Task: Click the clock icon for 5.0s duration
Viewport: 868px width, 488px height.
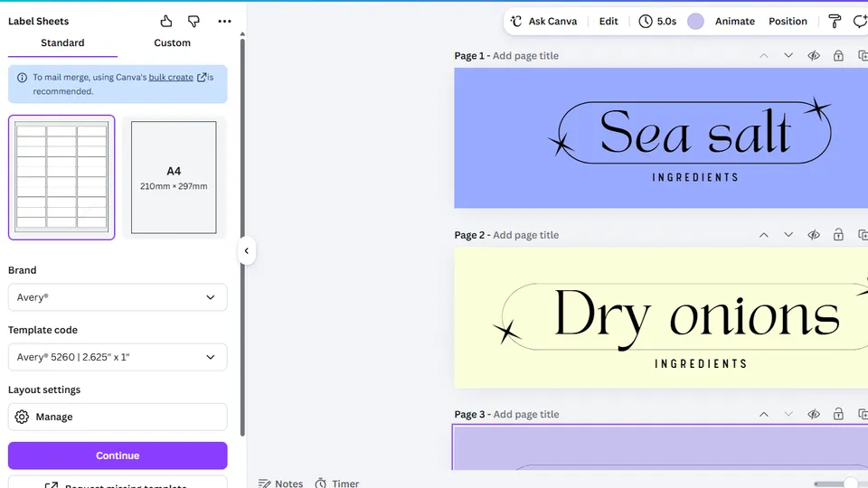Action: (646, 21)
